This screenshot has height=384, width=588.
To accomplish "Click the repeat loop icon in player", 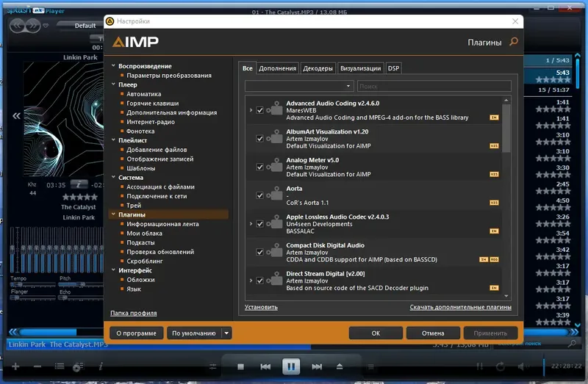I will tap(501, 366).
